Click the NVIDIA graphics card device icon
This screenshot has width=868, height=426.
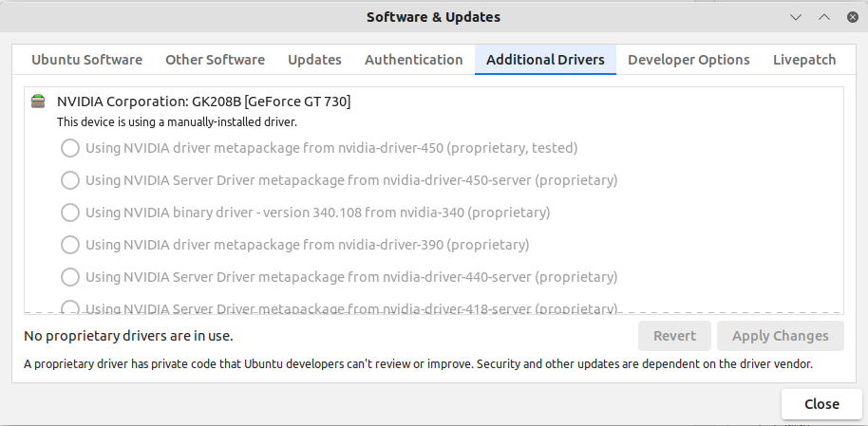(38, 102)
